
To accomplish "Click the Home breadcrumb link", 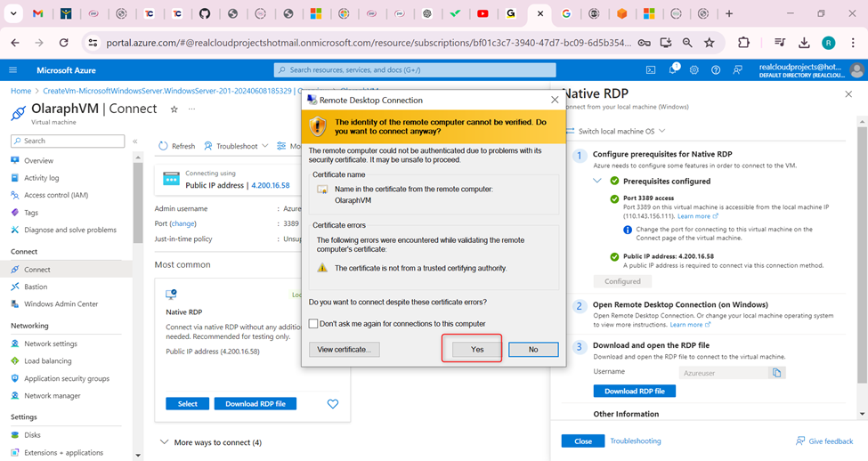I will [x=21, y=91].
